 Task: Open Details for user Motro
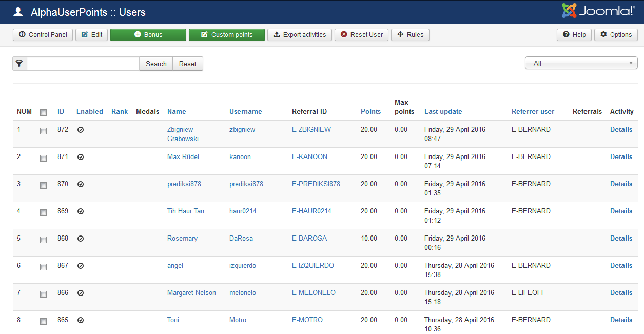coord(621,320)
